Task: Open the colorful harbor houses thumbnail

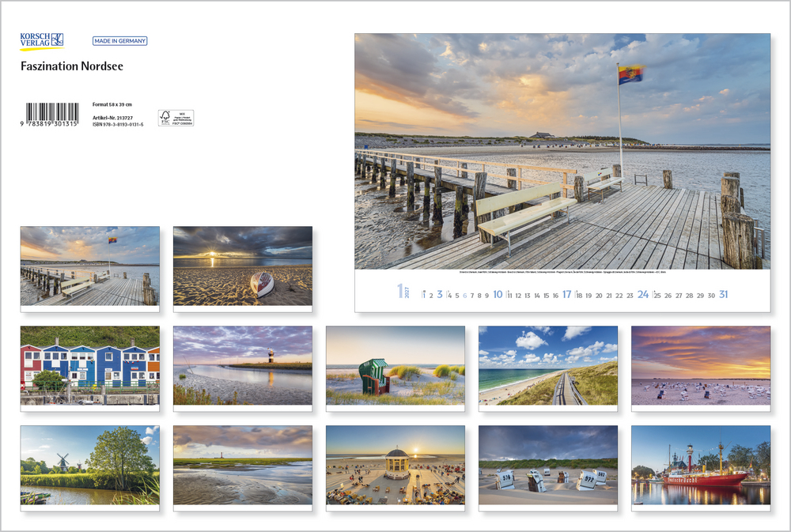Action: (x=89, y=365)
